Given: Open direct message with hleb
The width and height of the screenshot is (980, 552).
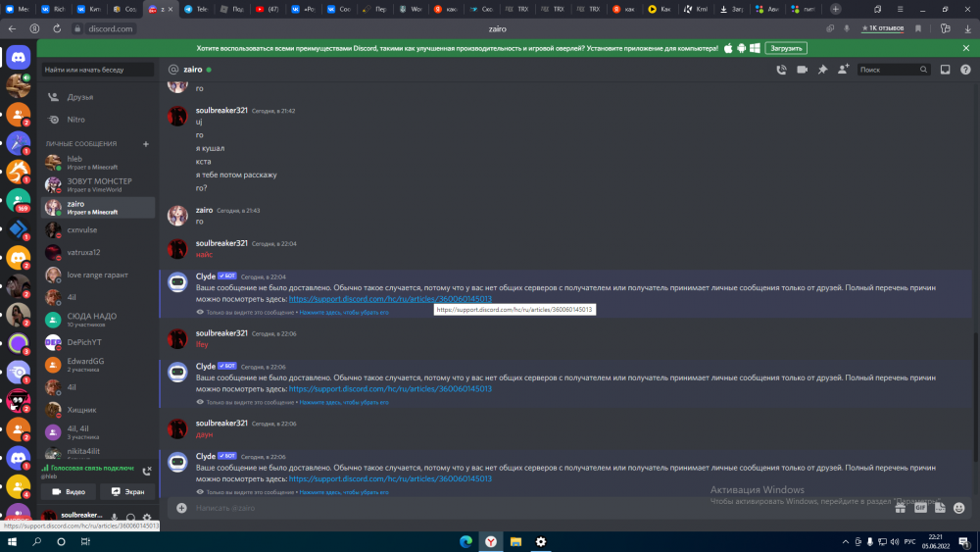Looking at the screenshot, I should click(98, 163).
